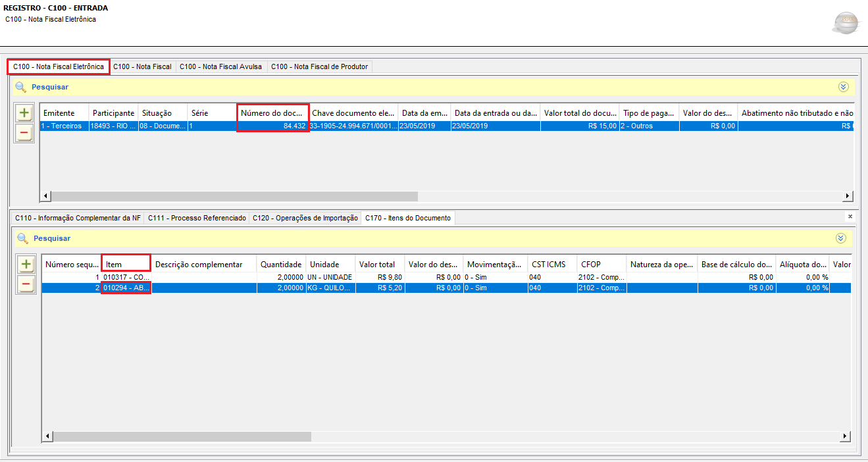
Task: Sort by Natureza da operação column header
Action: pyautogui.click(x=661, y=265)
